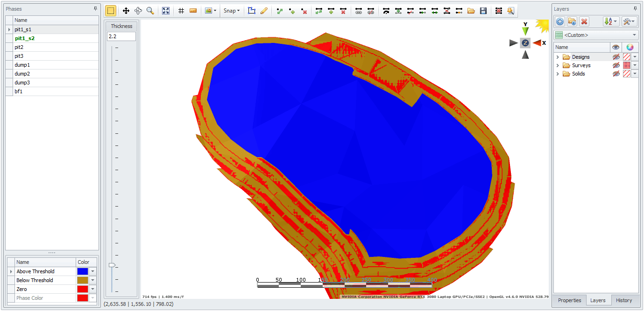Click the sun lighting icon
Viewport: 644px width, 311px height.
(543, 26)
